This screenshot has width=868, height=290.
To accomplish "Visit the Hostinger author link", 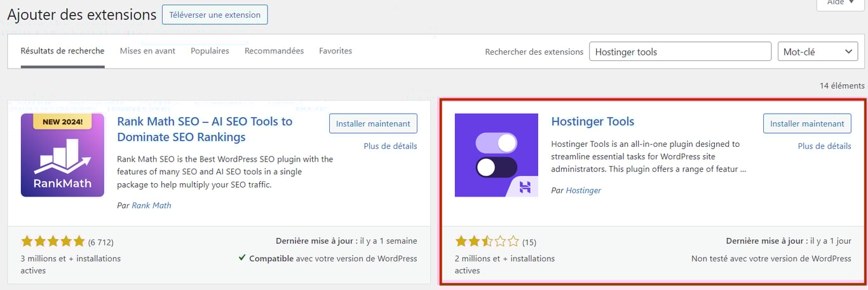I will click(x=583, y=190).
